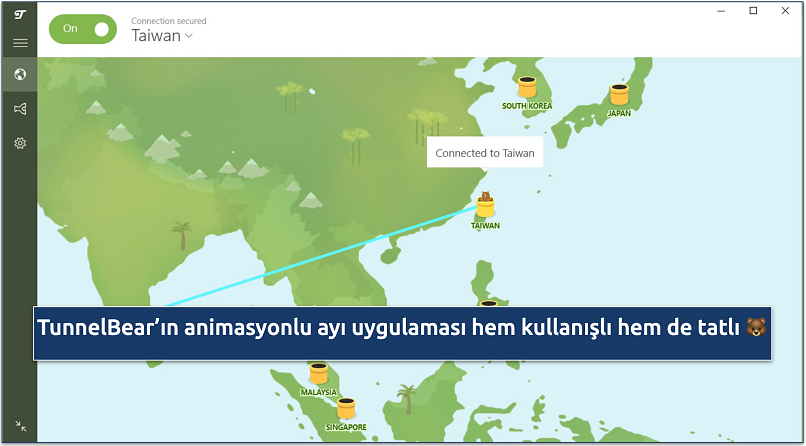Screen dimensions: 806x446
Task: Click the collapse arrows icon at bottom-left
Action: pos(19,426)
